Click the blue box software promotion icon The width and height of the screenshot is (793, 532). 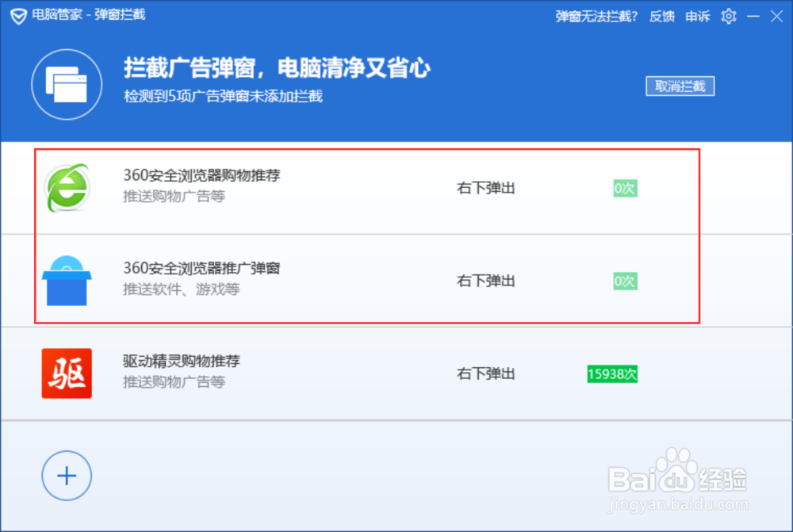67,281
